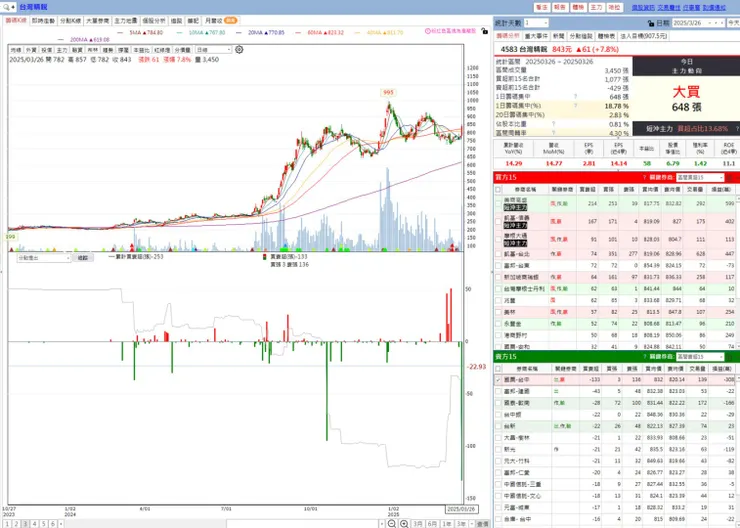Open dropdown arrow next to 3年 range
The width and height of the screenshot is (740, 528).
pyautogui.click(x=472, y=524)
